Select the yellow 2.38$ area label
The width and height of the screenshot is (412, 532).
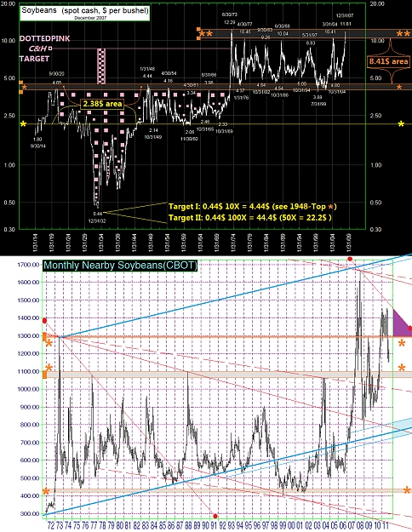tap(102, 104)
